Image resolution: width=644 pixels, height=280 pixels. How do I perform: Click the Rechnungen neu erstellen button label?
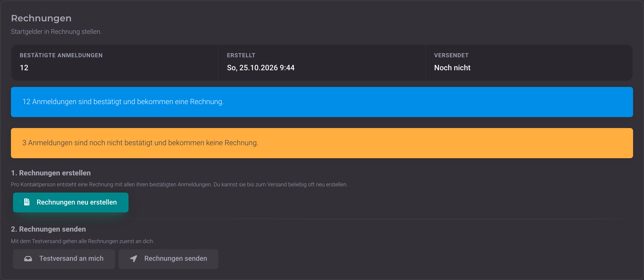77,202
